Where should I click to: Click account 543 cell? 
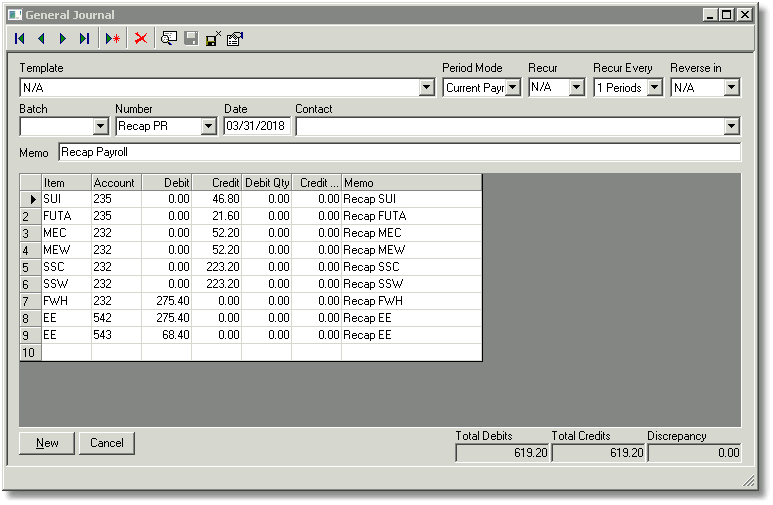tap(116, 335)
